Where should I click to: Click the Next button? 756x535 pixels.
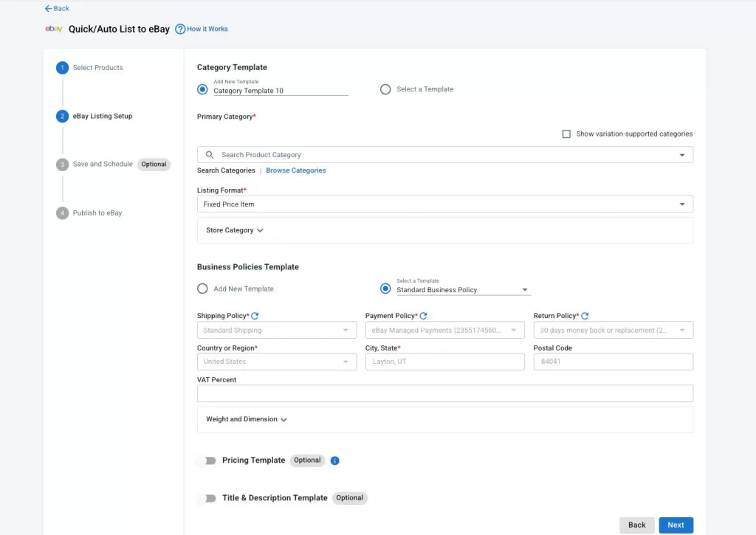click(676, 525)
